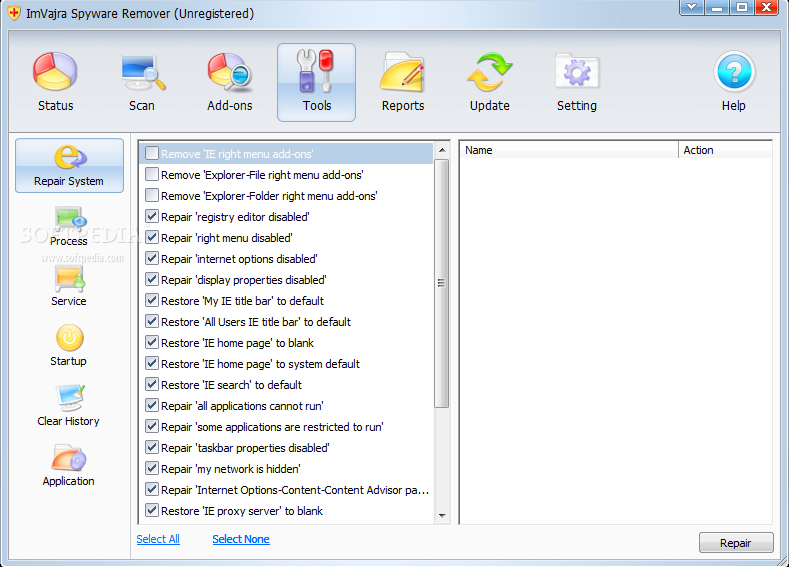The image size is (789, 567).
Task: Sort by the Action column header
Action: point(725,150)
